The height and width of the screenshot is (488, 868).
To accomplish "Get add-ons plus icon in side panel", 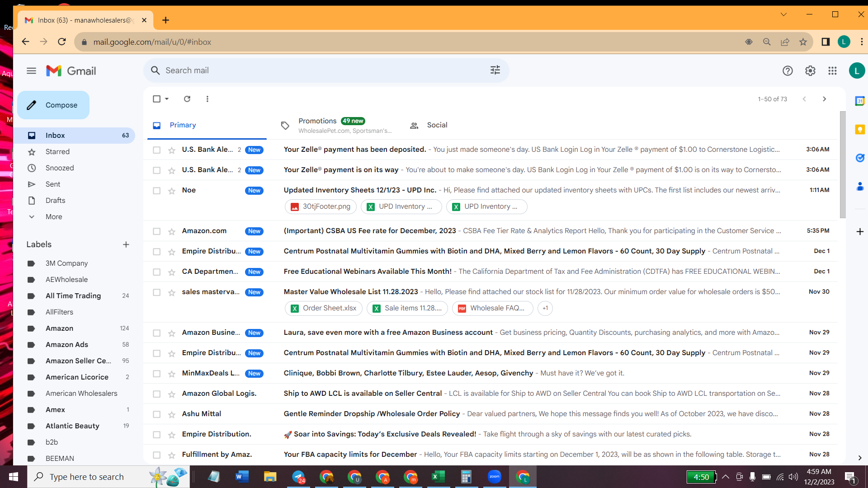I will coord(860,232).
